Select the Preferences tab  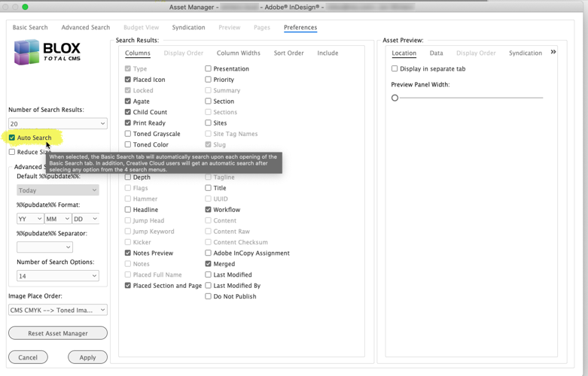(300, 27)
